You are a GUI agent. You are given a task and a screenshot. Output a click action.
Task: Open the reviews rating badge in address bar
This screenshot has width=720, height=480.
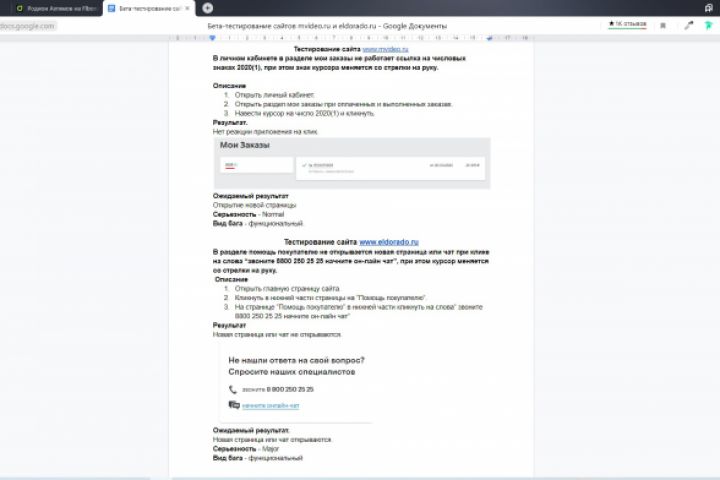point(627,24)
